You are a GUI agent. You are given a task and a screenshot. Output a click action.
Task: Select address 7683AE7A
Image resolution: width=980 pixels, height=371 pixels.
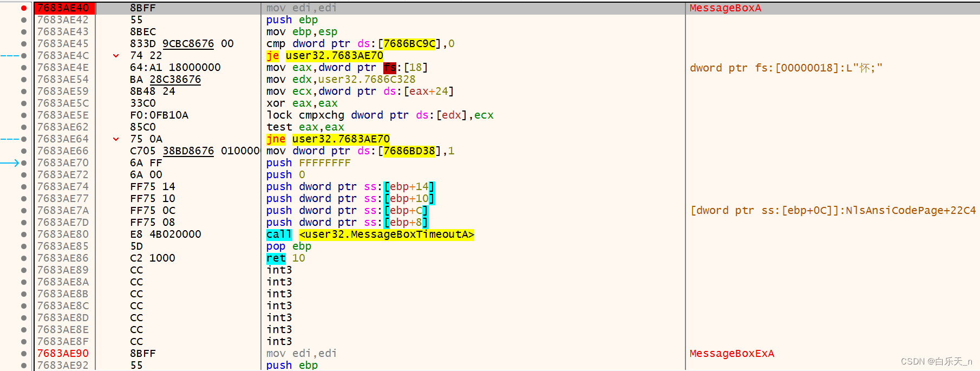click(63, 211)
